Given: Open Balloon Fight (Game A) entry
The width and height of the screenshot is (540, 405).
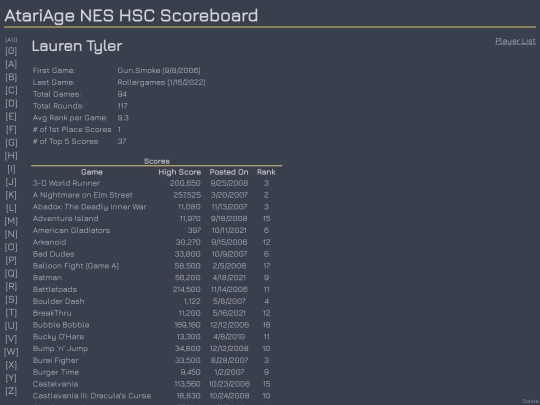Looking at the screenshot, I should click(75, 266).
